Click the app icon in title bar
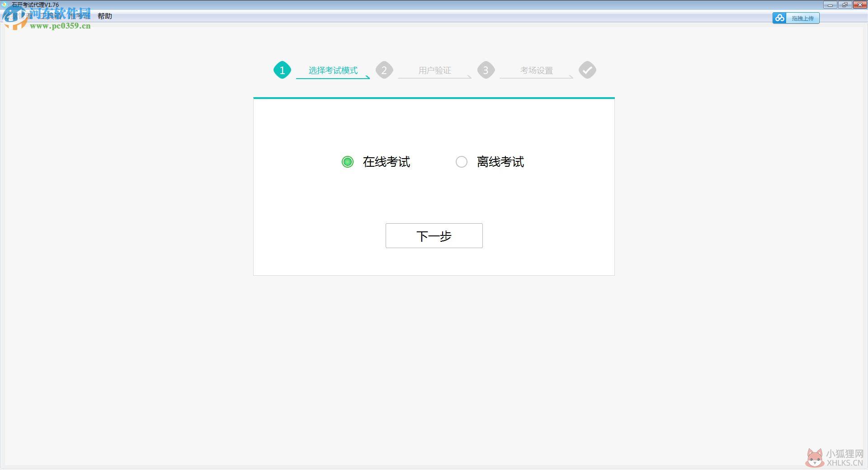868x470 pixels. click(x=5, y=5)
